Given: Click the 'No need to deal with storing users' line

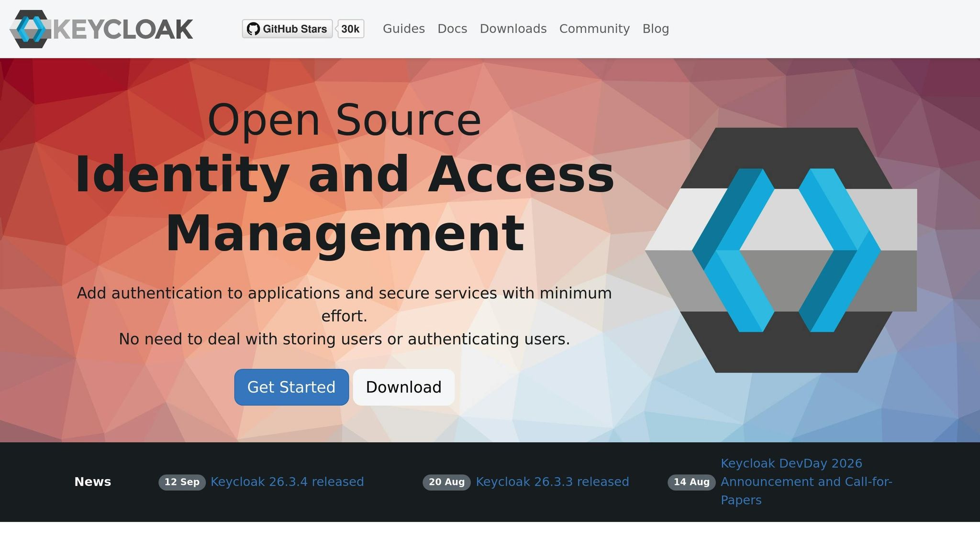Looking at the screenshot, I should click(x=345, y=339).
